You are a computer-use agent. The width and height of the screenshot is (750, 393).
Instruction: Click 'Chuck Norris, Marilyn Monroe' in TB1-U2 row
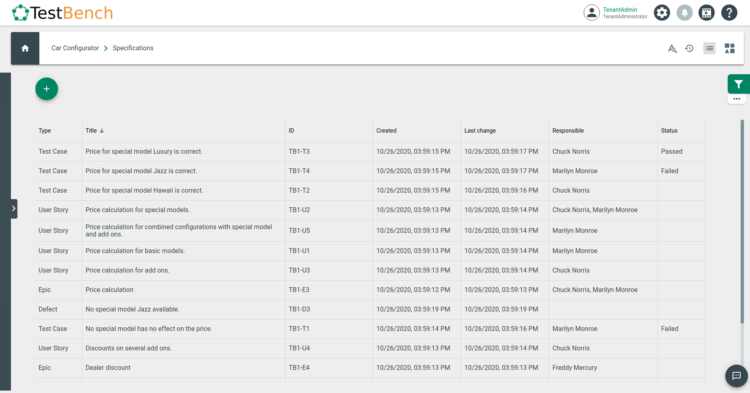point(595,210)
